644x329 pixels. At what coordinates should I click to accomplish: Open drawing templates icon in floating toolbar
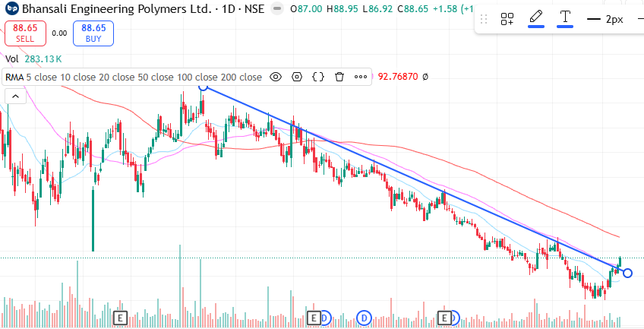507,19
